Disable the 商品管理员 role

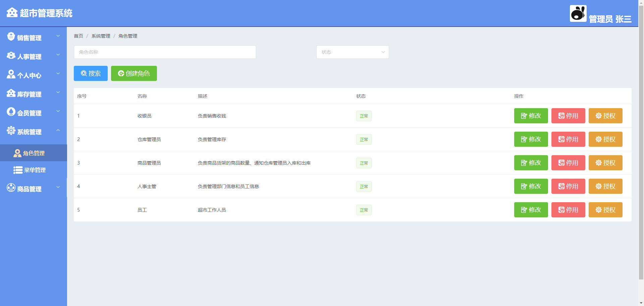[568, 163]
